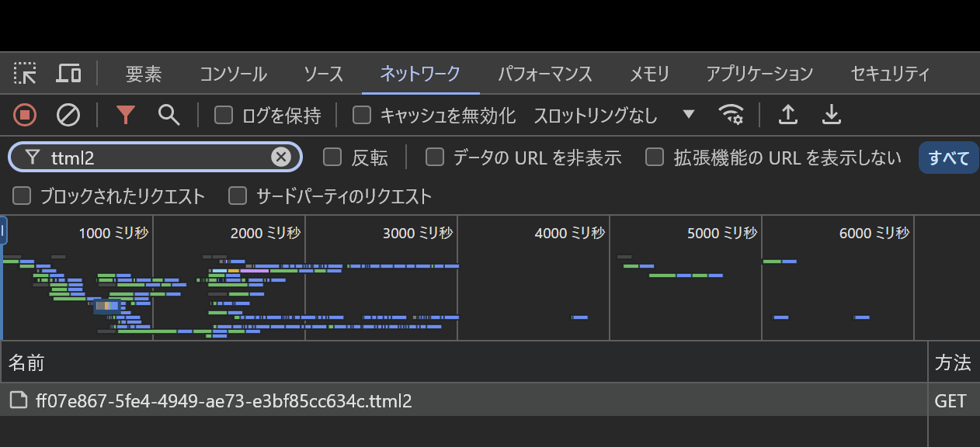Select the ff07e867 ttml2 request row
980x447 pixels.
pyautogui.click(x=464, y=400)
